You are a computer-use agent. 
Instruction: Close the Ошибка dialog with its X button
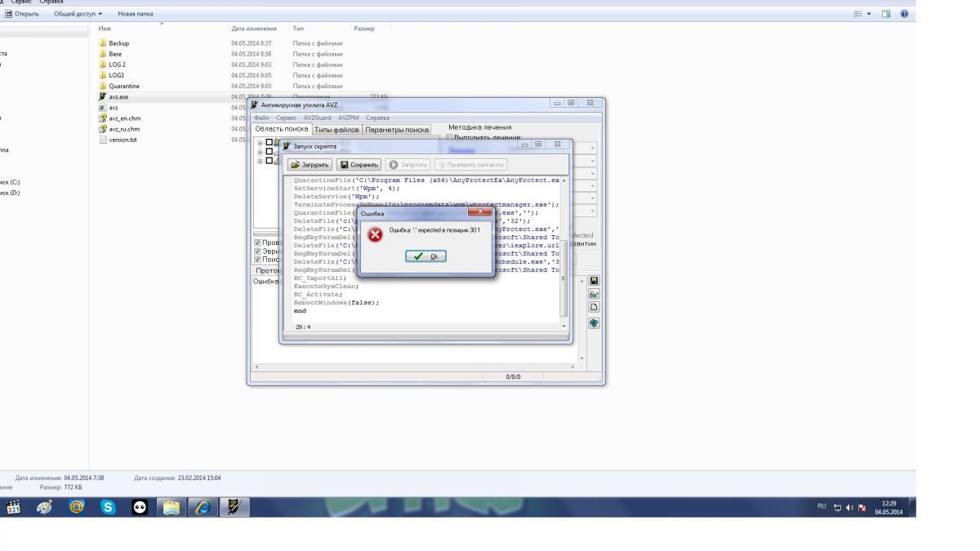(479, 211)
